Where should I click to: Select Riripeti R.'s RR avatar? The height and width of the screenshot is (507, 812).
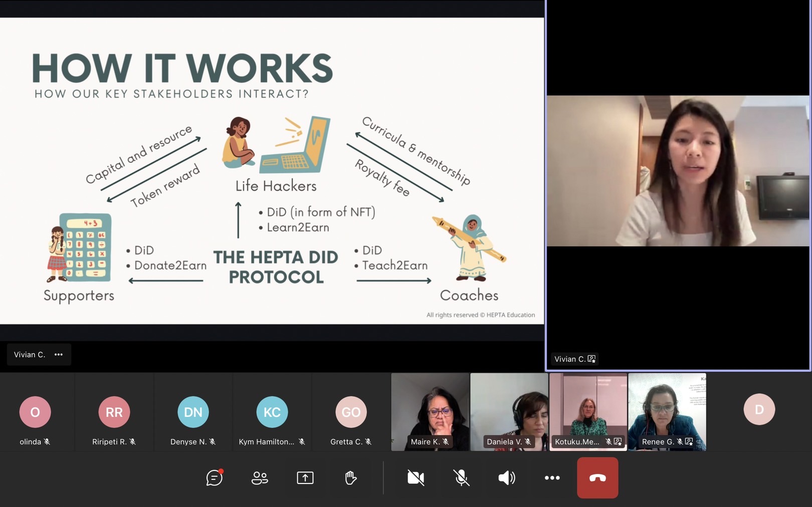click(114, 412)
